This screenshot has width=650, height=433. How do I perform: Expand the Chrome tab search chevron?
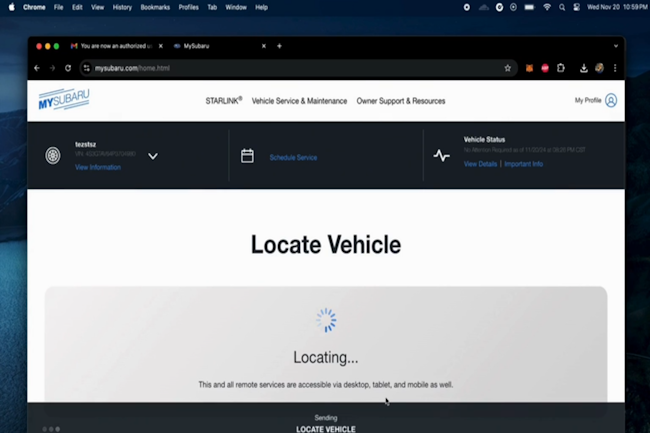(x=616, y=46)
